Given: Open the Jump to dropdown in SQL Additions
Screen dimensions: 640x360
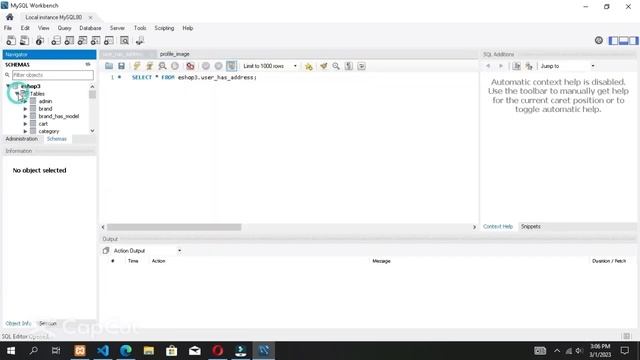Looking at the screenshot, I should pyautogui.click(x=567, y=66).
